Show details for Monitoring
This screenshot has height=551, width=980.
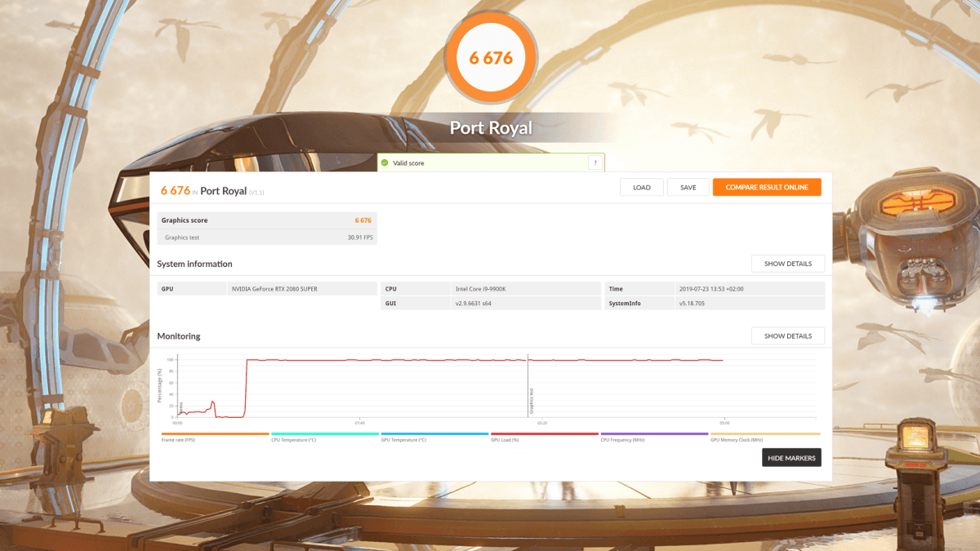point(788,335)
